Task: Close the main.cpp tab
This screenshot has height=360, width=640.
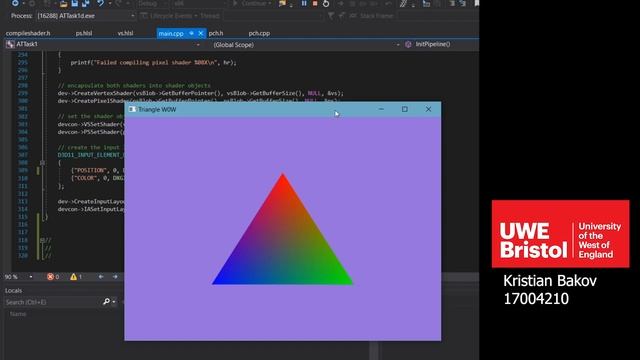Action: [x=200, y=33]
